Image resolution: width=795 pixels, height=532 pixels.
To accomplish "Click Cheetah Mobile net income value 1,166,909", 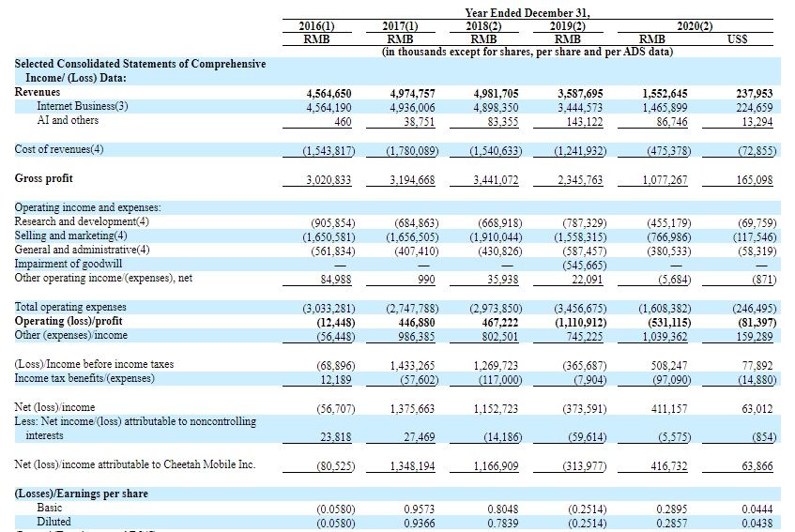I will click(x=496, y=466).
